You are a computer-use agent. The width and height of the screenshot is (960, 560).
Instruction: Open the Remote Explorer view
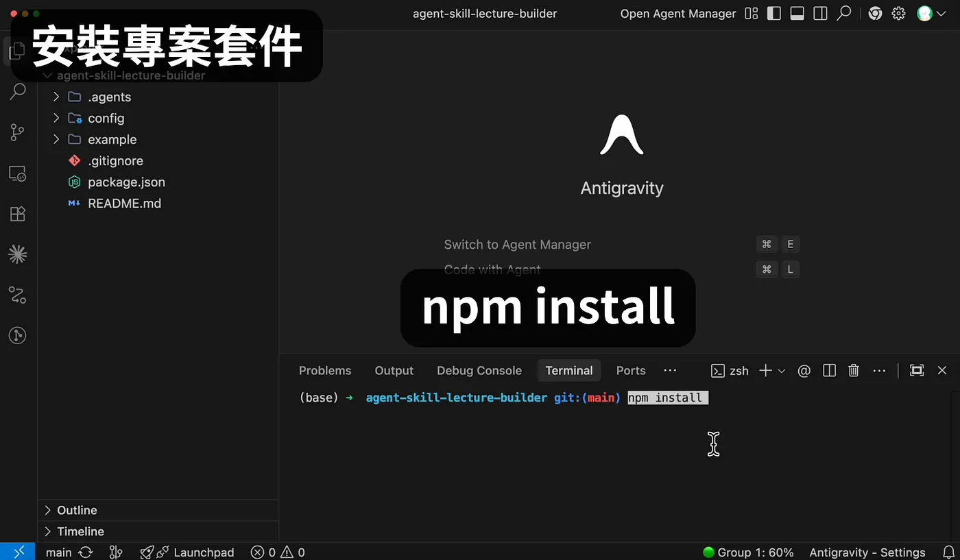coord(18,173)
